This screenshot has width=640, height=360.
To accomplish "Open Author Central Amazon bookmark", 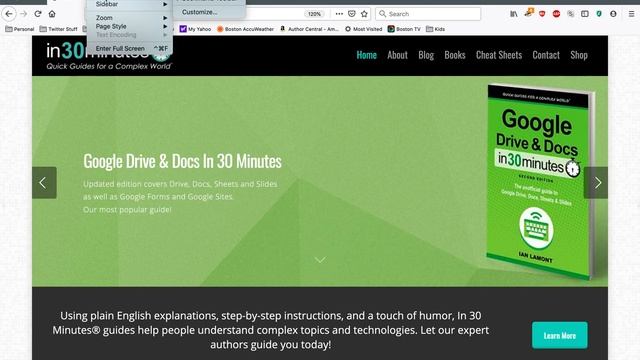I will point(309,29).
